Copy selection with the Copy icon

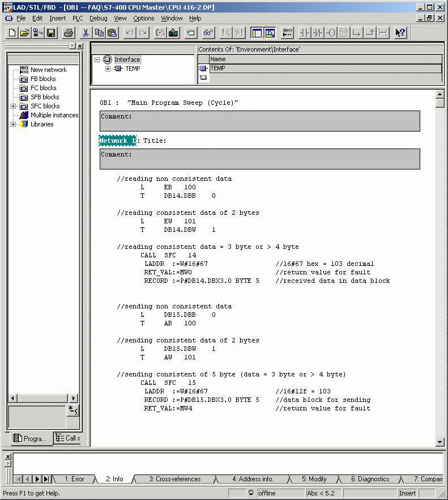point(99,33)
